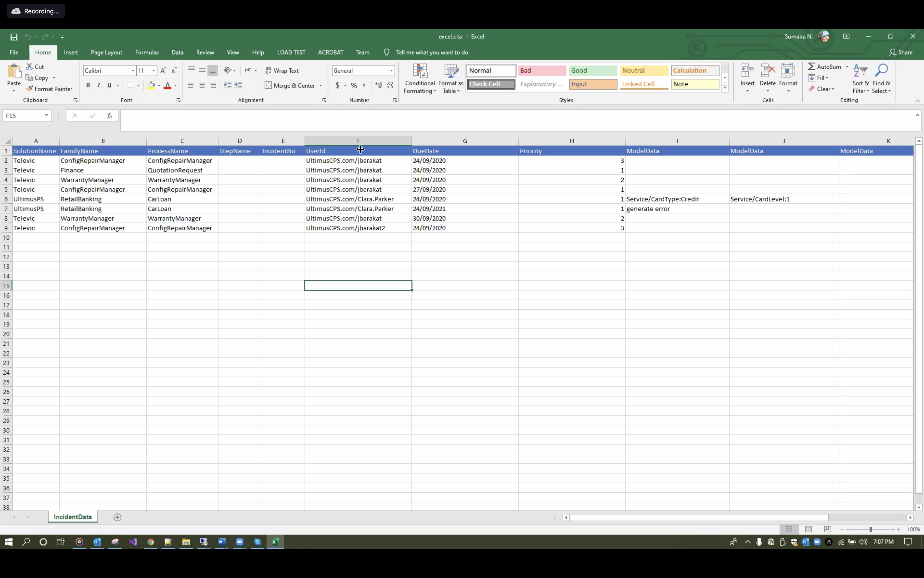
Task: Expand the AutoSum dropdown arrow
Action: point(847,67)
